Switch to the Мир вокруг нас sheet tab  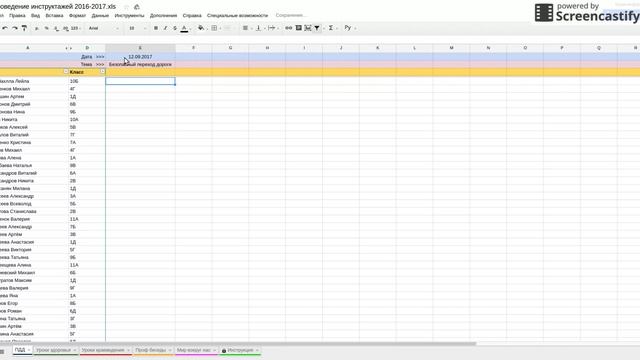pos(194,350)
